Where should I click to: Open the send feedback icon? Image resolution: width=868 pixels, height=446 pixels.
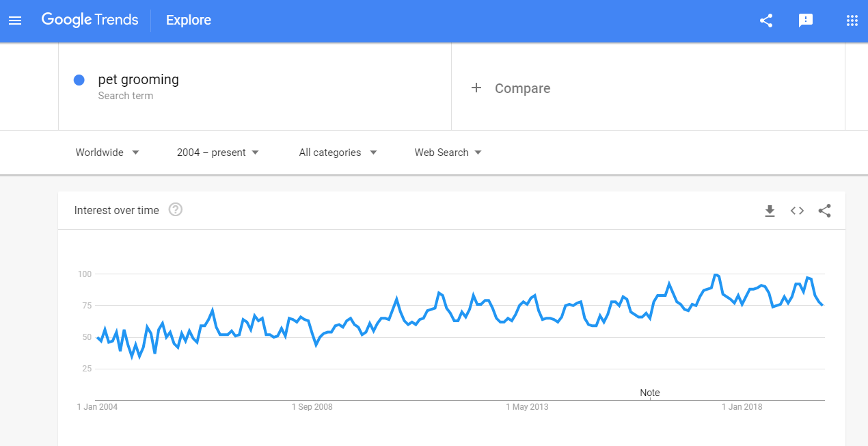coord(806,21)
